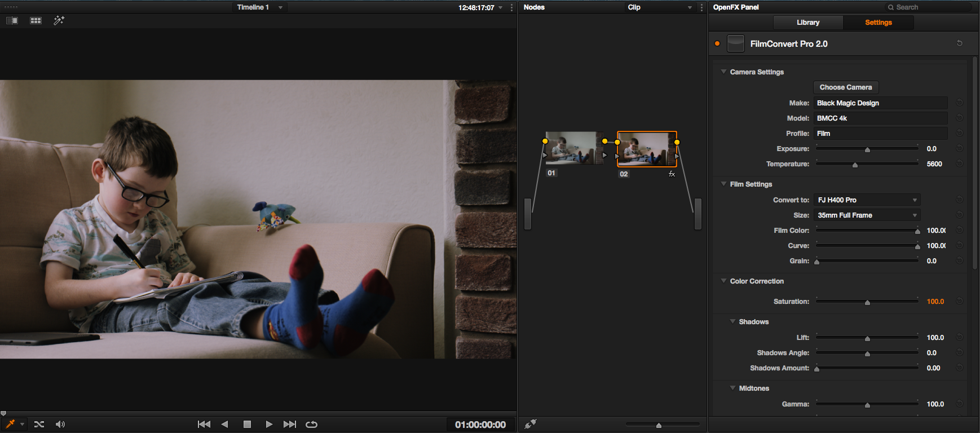Viewport: 980px width, 433px height.
Task: Adjust the Film Color slider
Action: (867, 231)
